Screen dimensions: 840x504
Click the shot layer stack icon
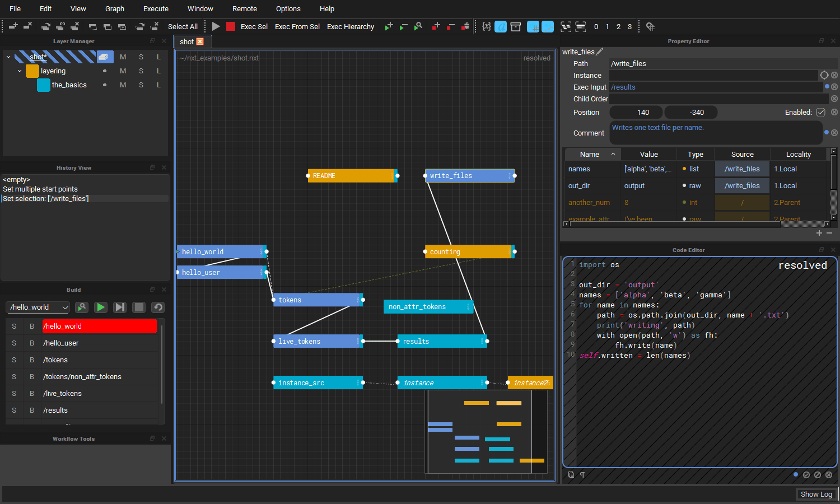click(x=105, y=57)
